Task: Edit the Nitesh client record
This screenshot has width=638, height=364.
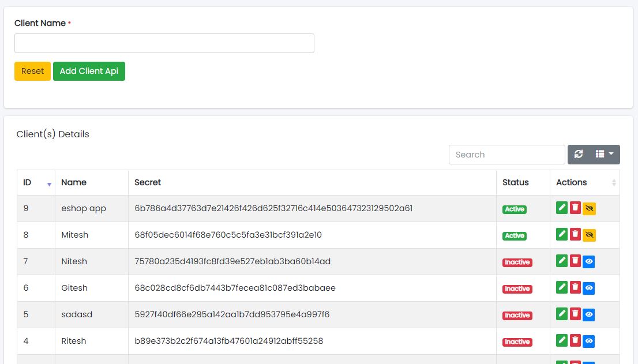Action: pyautogui.click(x=562, y=261)
